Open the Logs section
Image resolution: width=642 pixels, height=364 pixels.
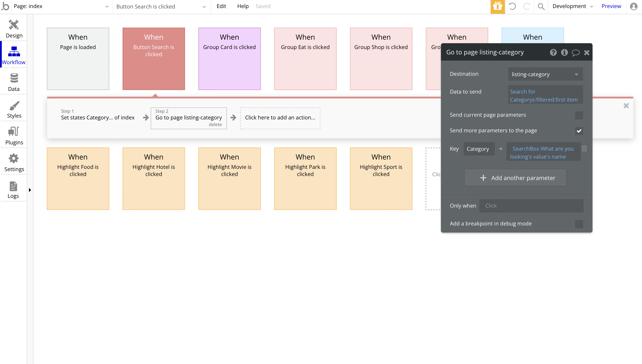point(13,190)
